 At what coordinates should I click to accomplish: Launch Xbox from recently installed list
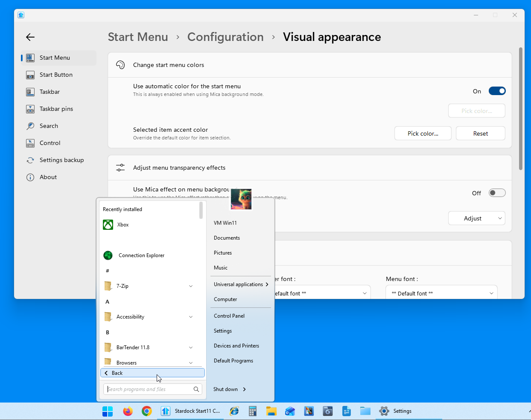pyautogui.click(x=123, y=225)
